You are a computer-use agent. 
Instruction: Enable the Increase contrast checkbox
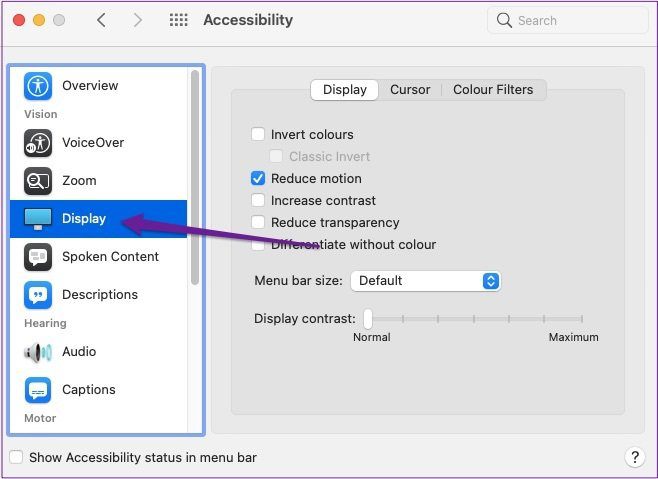click(x=258, y=200)
